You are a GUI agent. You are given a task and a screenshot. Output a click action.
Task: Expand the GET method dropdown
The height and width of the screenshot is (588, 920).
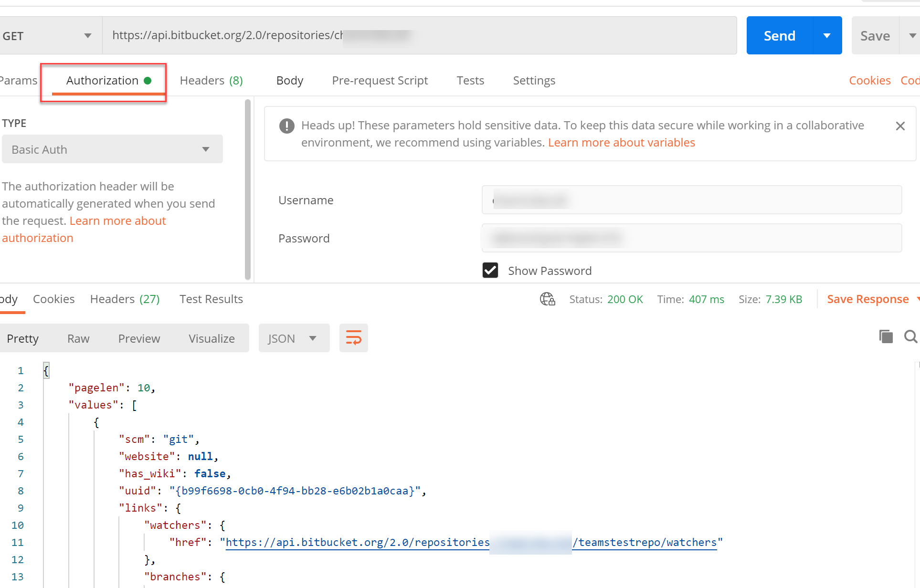tap(48, 36)
